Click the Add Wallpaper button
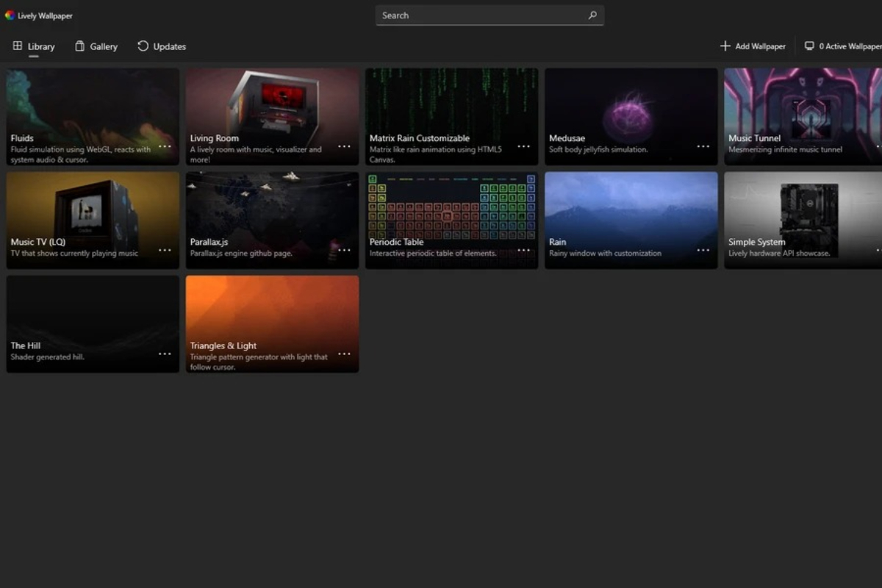Screen dimensions: 882x588 pyautogui.click(x=753, y=46)
